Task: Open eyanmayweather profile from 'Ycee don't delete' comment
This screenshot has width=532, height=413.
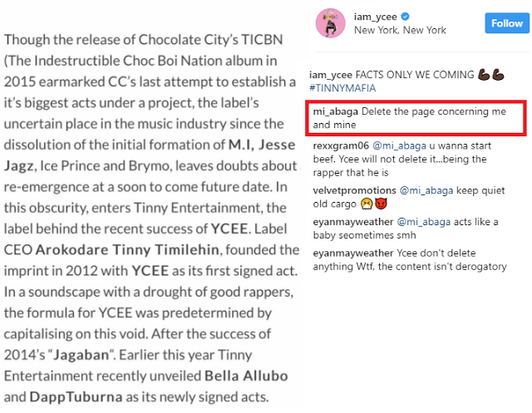Action: pos(352,253)
